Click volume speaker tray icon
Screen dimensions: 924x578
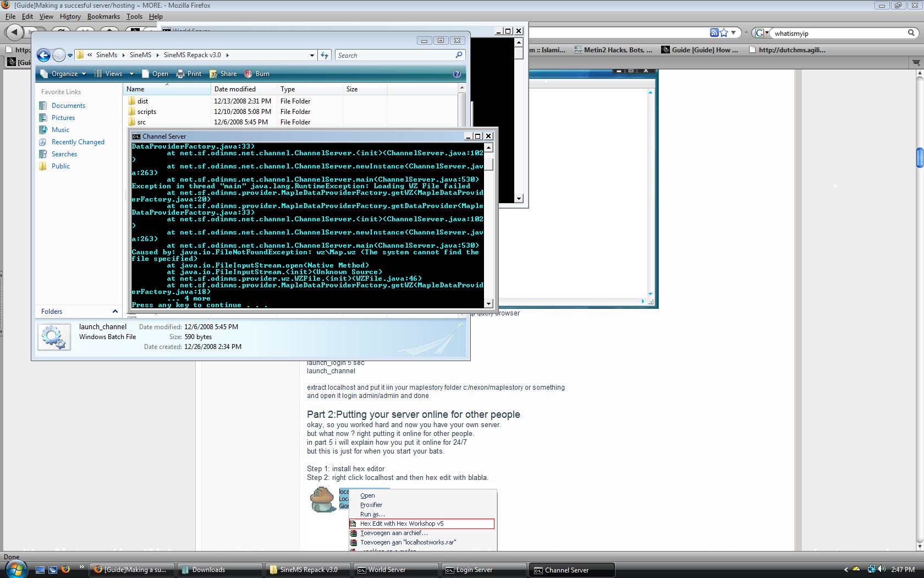(882, 569)
